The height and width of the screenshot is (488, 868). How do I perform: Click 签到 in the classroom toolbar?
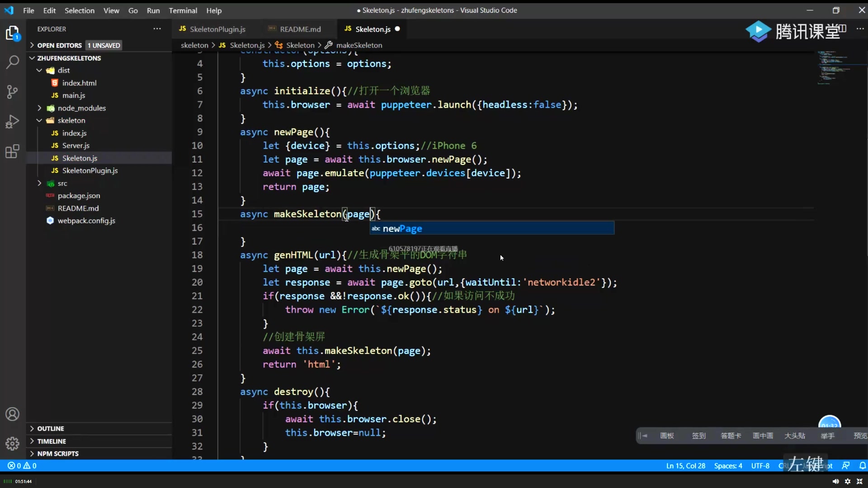(x=698, y=436)
